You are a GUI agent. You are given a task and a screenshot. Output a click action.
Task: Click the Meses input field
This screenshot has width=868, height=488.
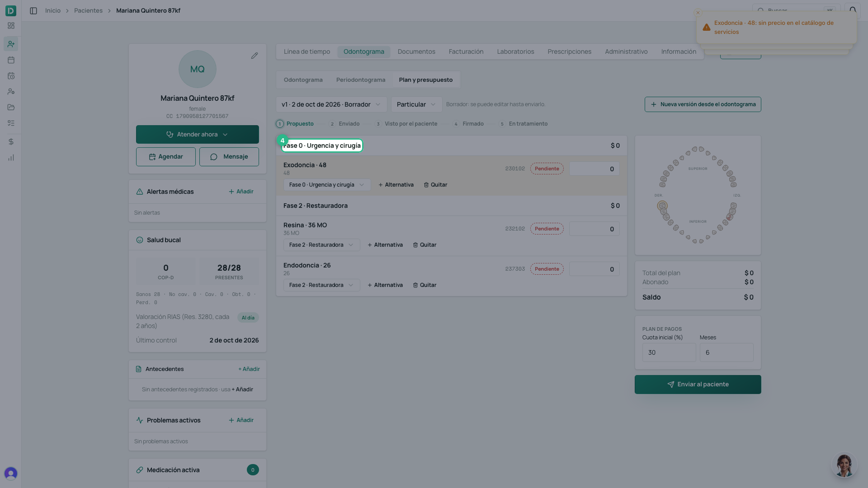tap(726, 352)
